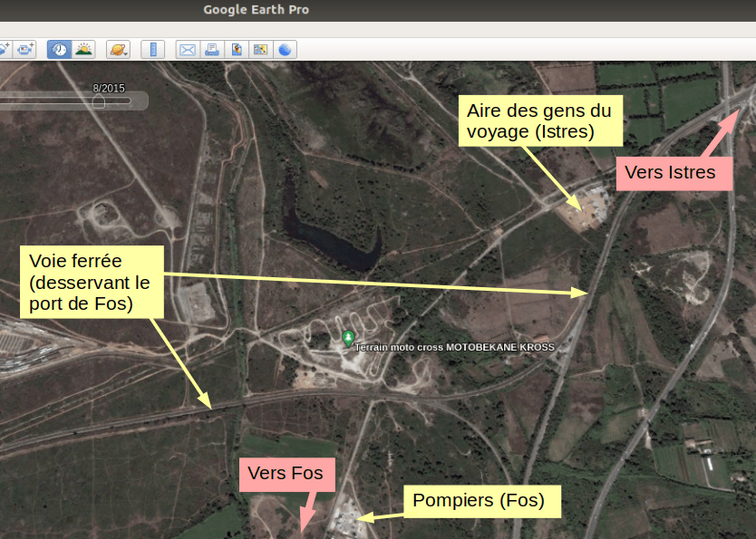Click the Record a Tour camera icon
This screenshot has height=539, width=756.
coord(25,49)
